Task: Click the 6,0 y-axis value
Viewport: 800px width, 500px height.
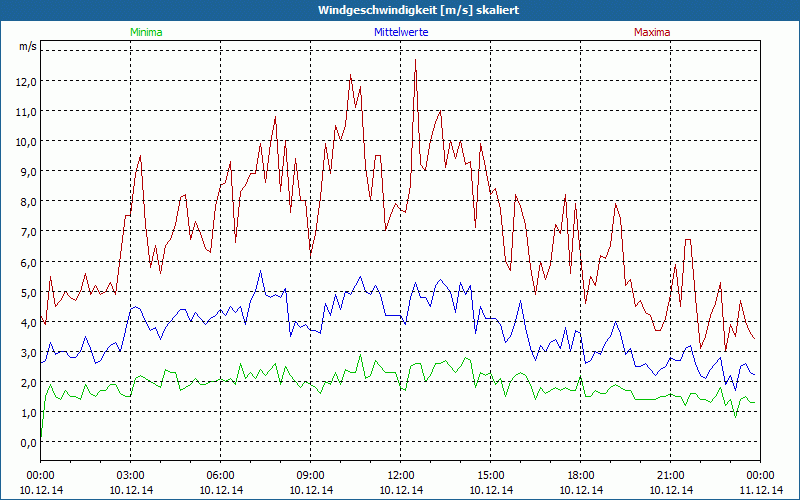Action: click(x=28, y=262)
